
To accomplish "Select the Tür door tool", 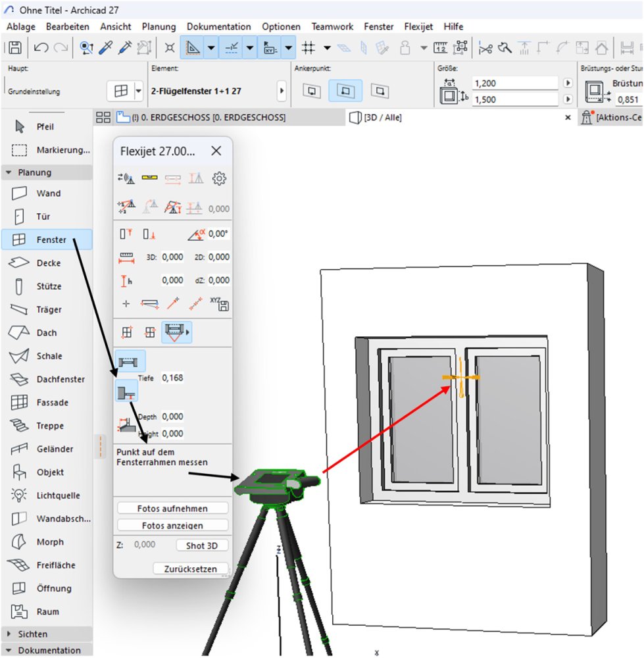I will coord(46,216).
